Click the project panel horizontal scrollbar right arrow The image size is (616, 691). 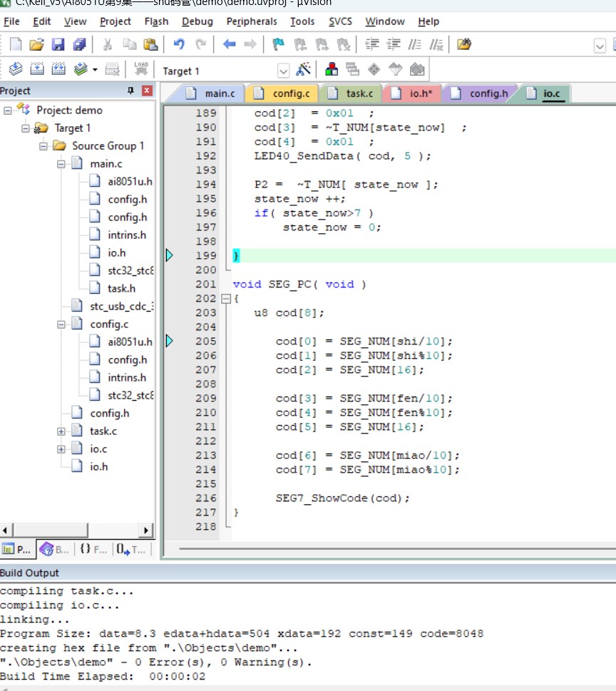point(145,530)
